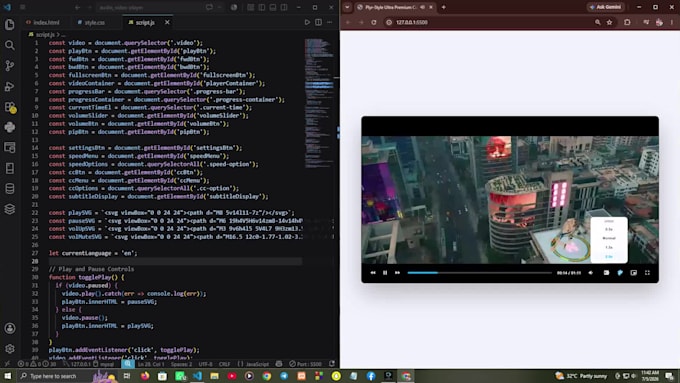Click Port: 5500 Live Server status

click(305, 364)
